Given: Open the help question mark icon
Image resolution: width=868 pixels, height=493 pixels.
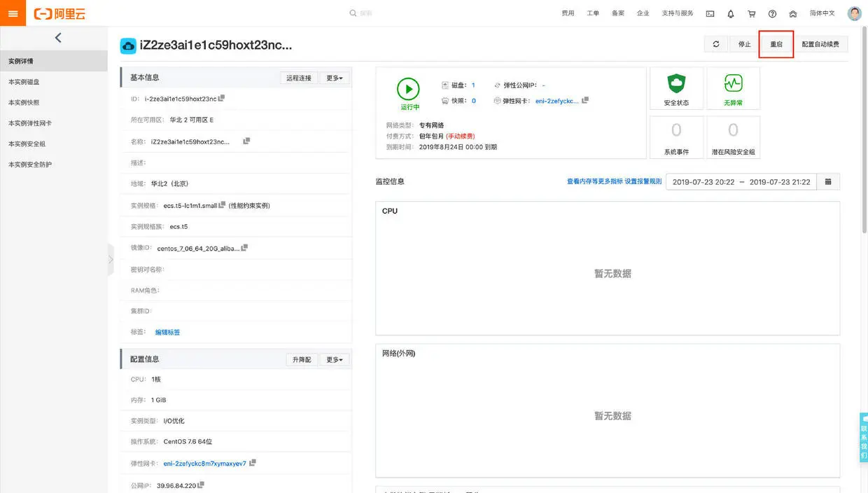Looking at the screenshot, I should tap(772, 13).
